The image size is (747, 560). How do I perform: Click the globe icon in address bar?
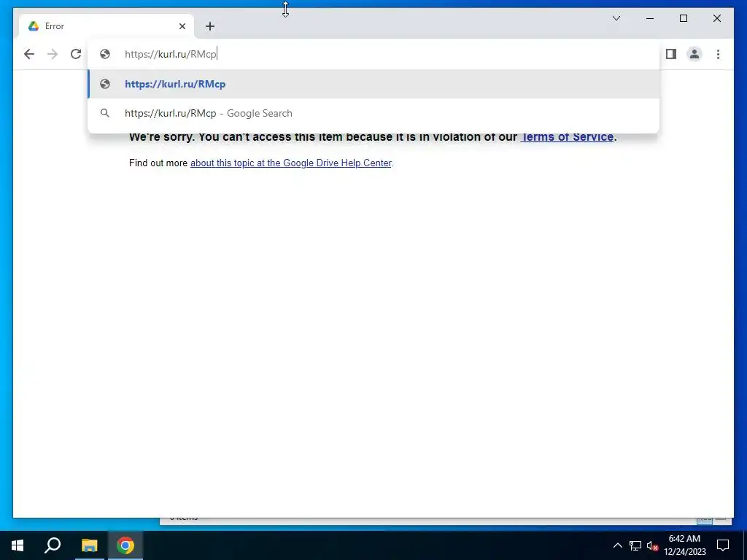click(x=105, y=54)
